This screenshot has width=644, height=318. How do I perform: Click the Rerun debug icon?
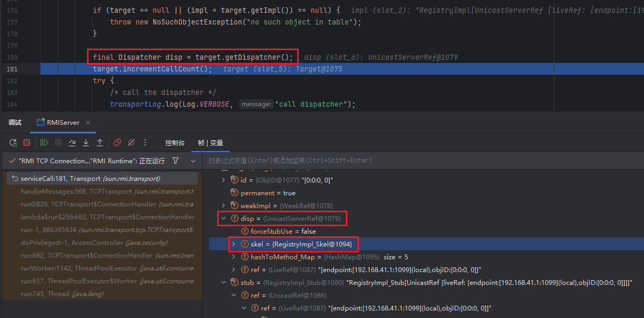pos(13,143)
